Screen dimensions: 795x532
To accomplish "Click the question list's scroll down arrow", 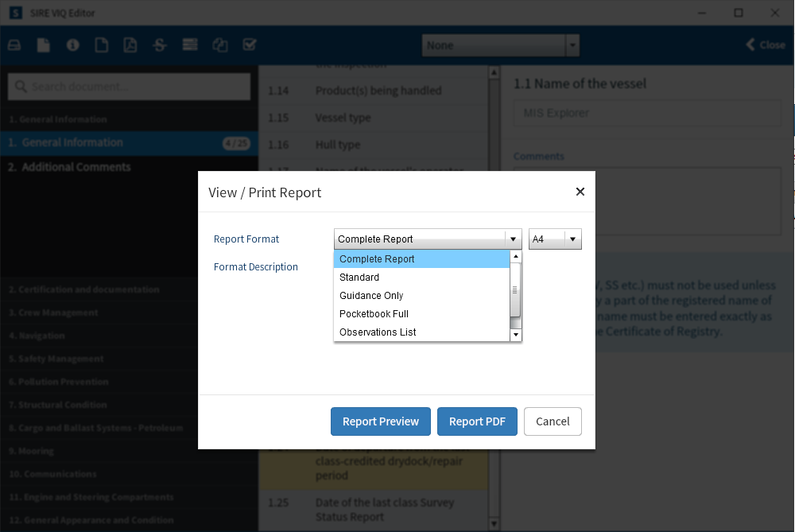I will click(494, 524).
